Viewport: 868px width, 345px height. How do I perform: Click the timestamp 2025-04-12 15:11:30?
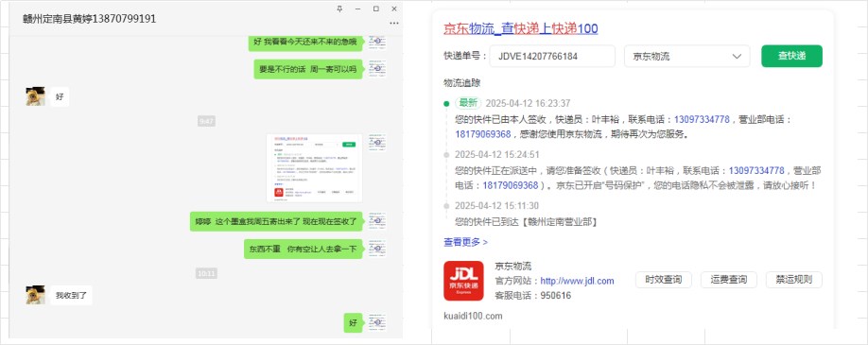[497, 205]
